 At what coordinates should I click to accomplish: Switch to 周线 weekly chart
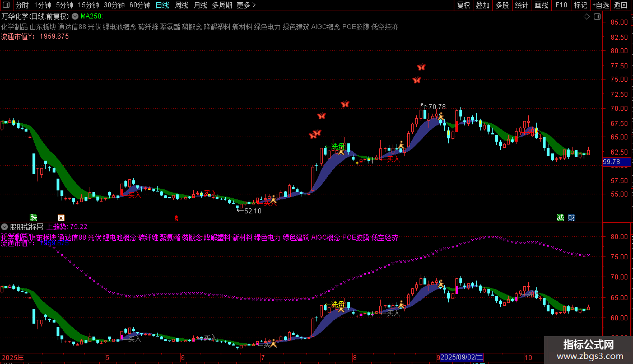click(181, 5)
